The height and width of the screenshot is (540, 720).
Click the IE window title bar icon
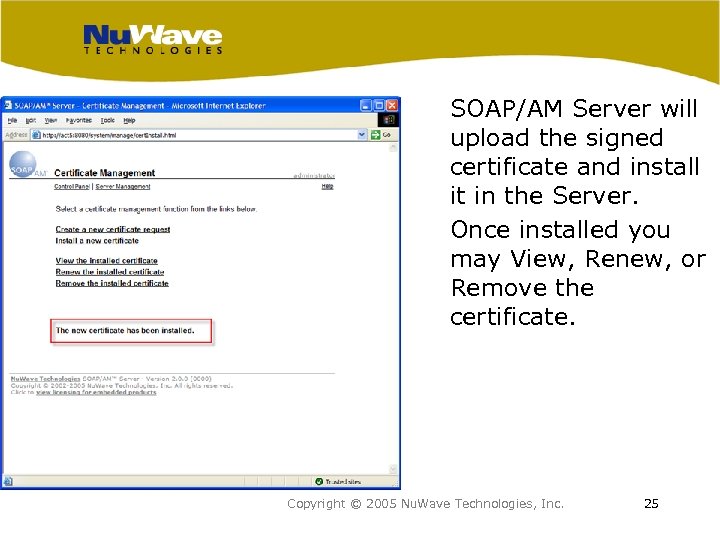(x=8, y=105)
